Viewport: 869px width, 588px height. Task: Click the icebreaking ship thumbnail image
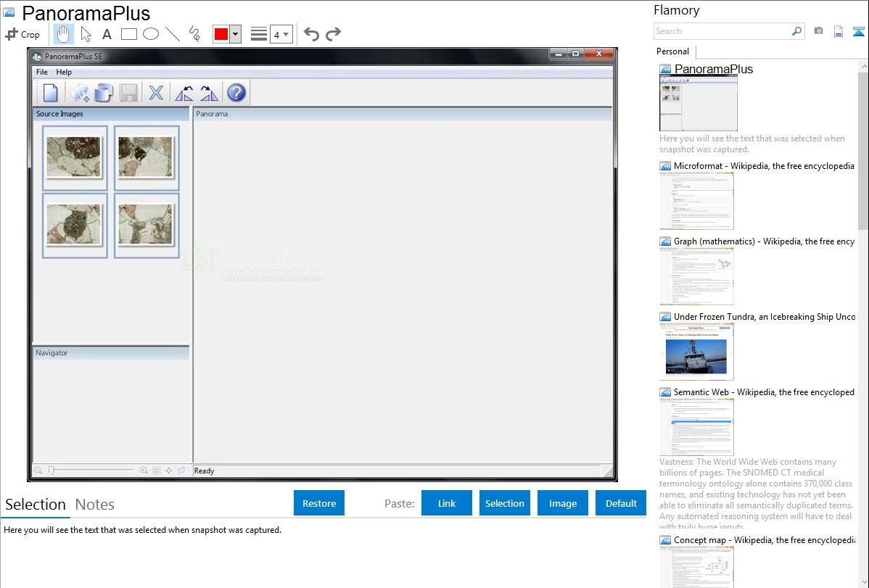point(696,352)
